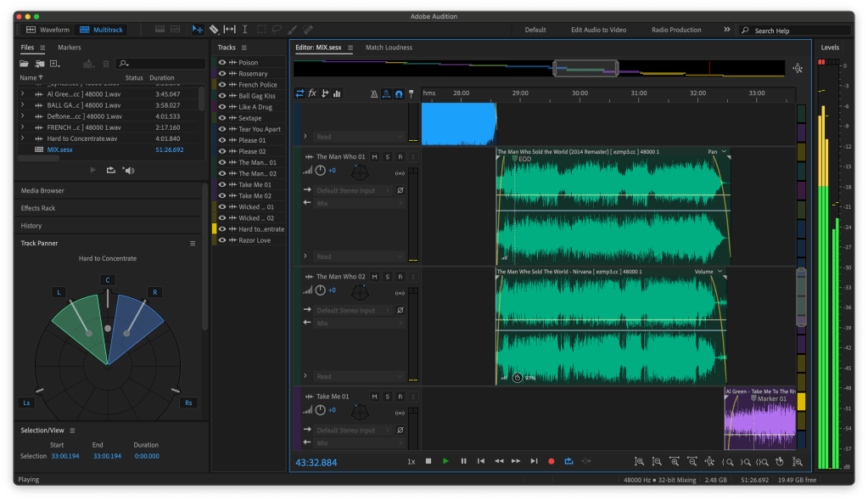
Task: Mute The Man Who 01 track
Action: pyautogui.click(x=374, y=157)
